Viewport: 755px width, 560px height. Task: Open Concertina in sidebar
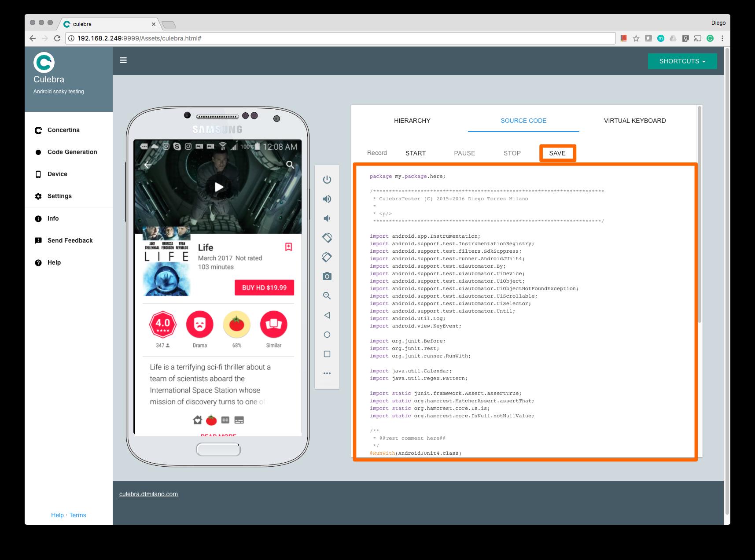tap(63, 130)
